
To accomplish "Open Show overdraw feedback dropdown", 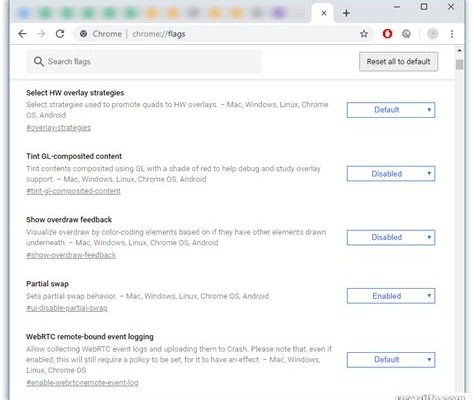I will pyautogui.click(x=391, y=237).
